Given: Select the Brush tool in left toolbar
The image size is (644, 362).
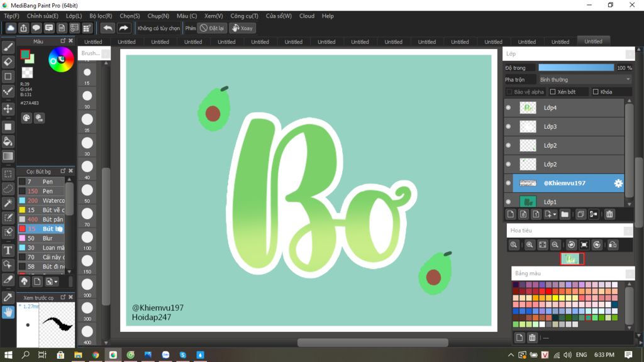Looking at the screenshot, I should [x=8, y=47].
